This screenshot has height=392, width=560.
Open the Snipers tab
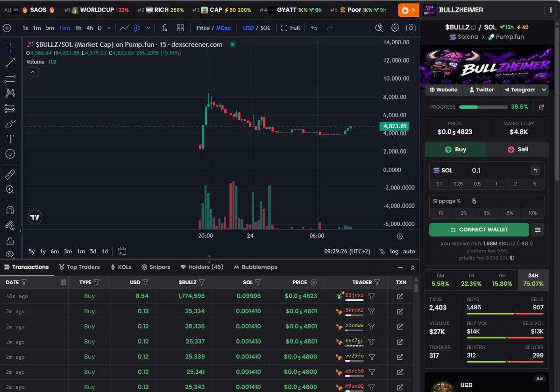point(156,267)
